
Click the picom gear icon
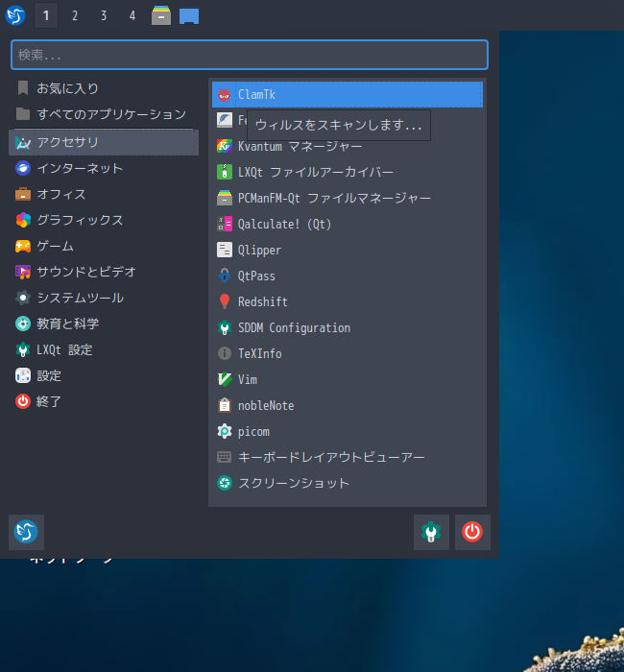[225, 431]
